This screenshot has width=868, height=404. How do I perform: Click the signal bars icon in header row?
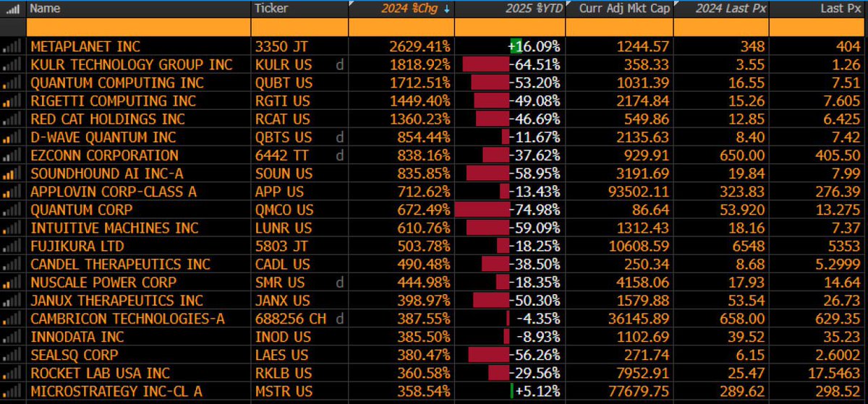coord(13,9)
